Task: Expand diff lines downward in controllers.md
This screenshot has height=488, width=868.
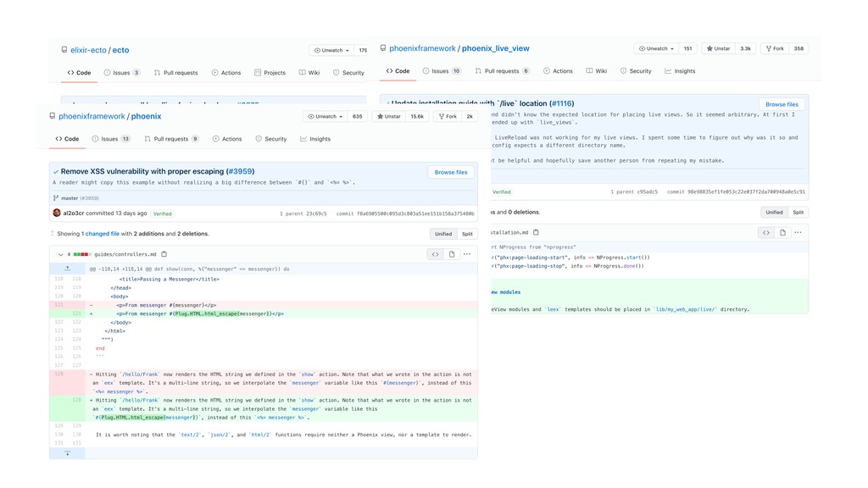Action: [x=67, y=453]
